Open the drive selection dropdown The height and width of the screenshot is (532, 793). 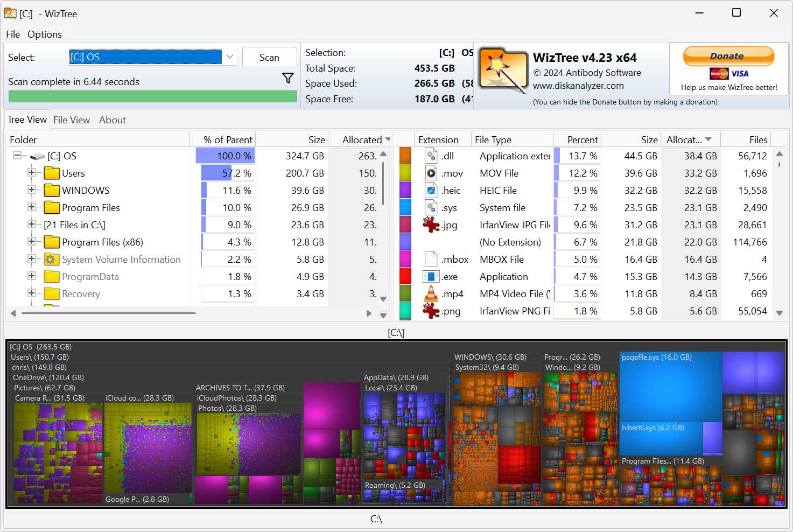tap(230, 57)
